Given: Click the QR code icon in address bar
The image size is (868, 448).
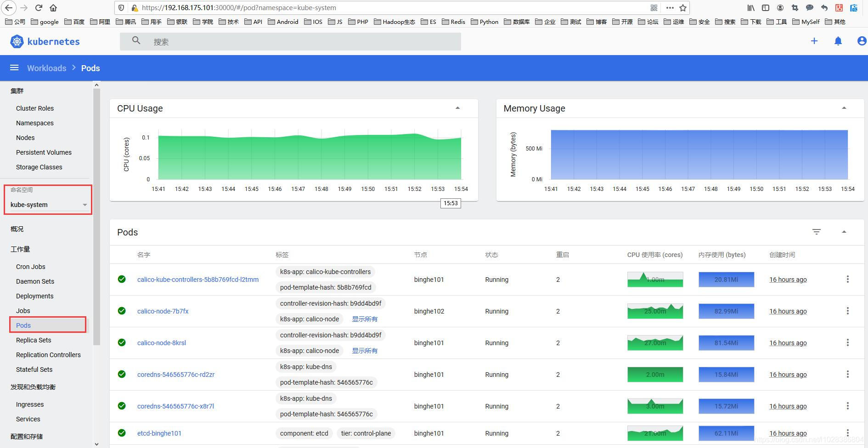Looking at the screenshot, I should click(654, 8).
